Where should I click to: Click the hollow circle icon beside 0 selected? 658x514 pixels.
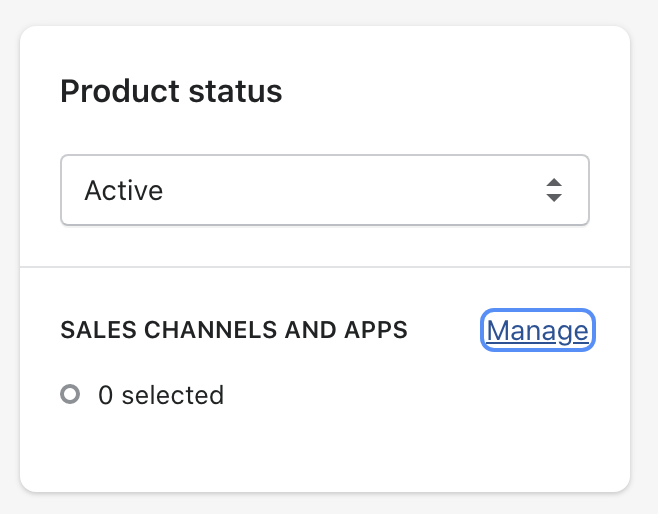click(70, 394)
